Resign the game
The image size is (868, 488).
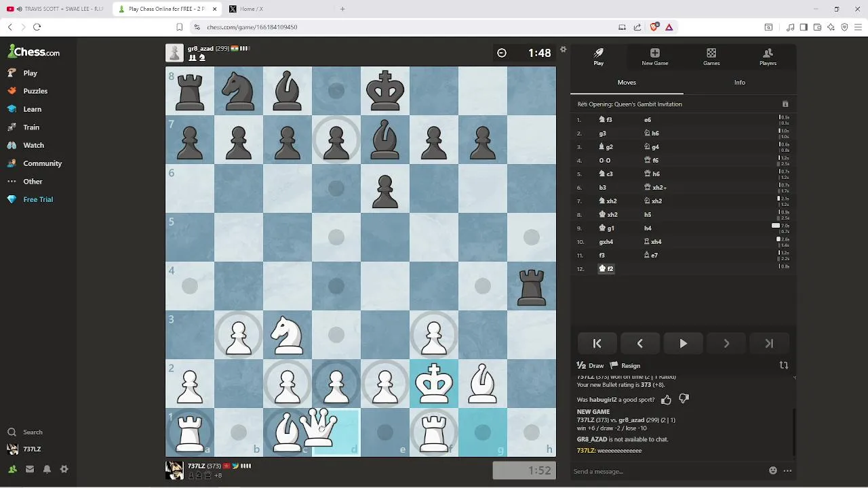[625, 365]
